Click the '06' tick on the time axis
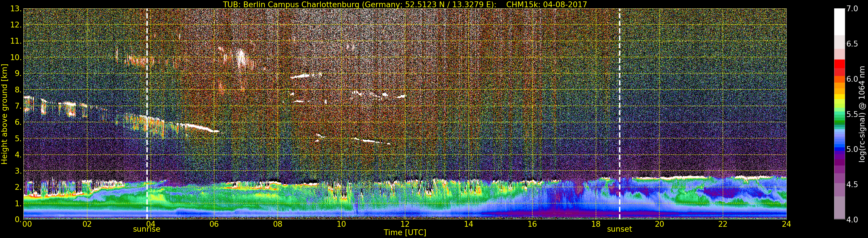The width and height of the screenshot is (868, 238). [x=214, y=224]
